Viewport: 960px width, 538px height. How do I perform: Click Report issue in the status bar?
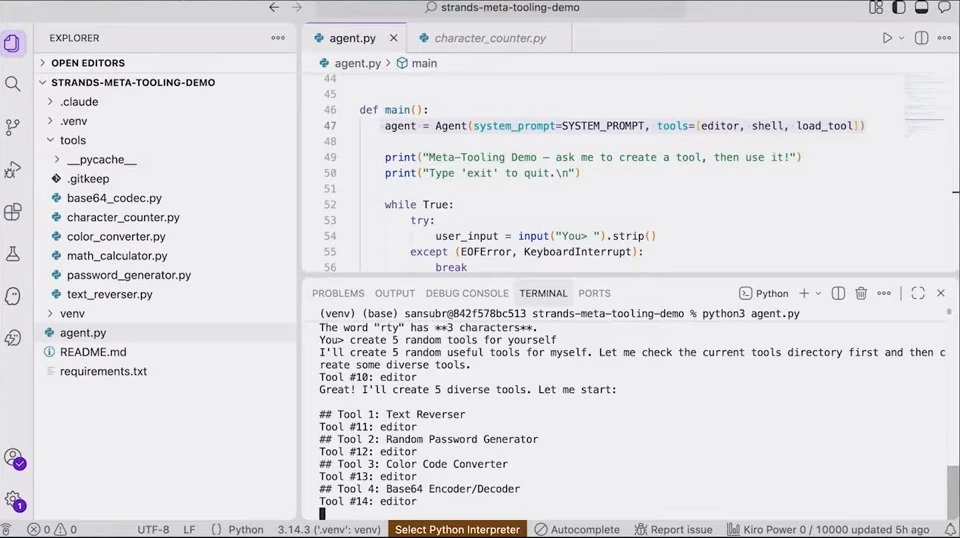673,529
